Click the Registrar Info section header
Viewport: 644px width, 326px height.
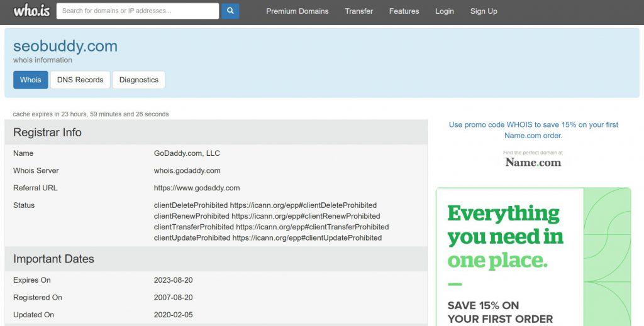216,133
